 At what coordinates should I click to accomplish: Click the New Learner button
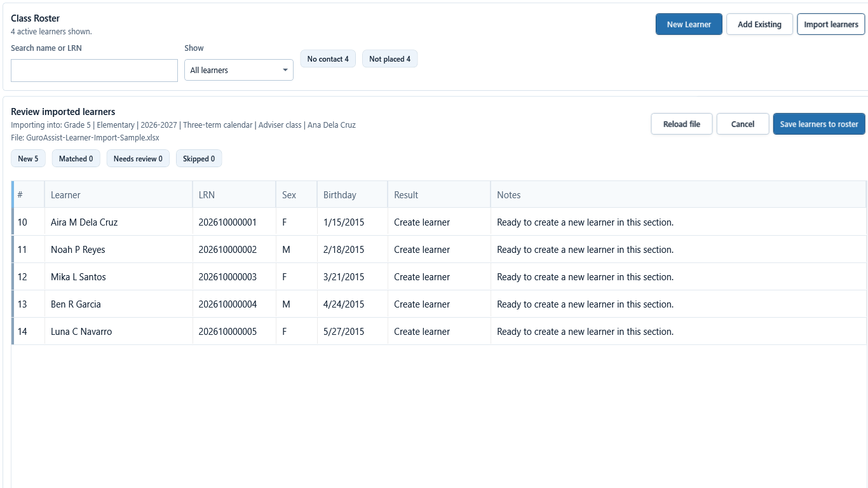(689, 24)
